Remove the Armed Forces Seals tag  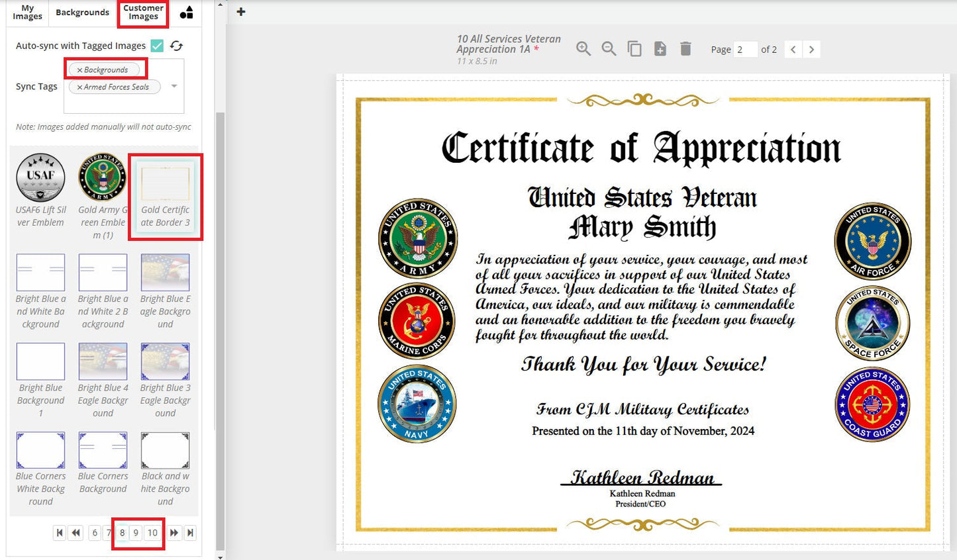coord(79,87)
